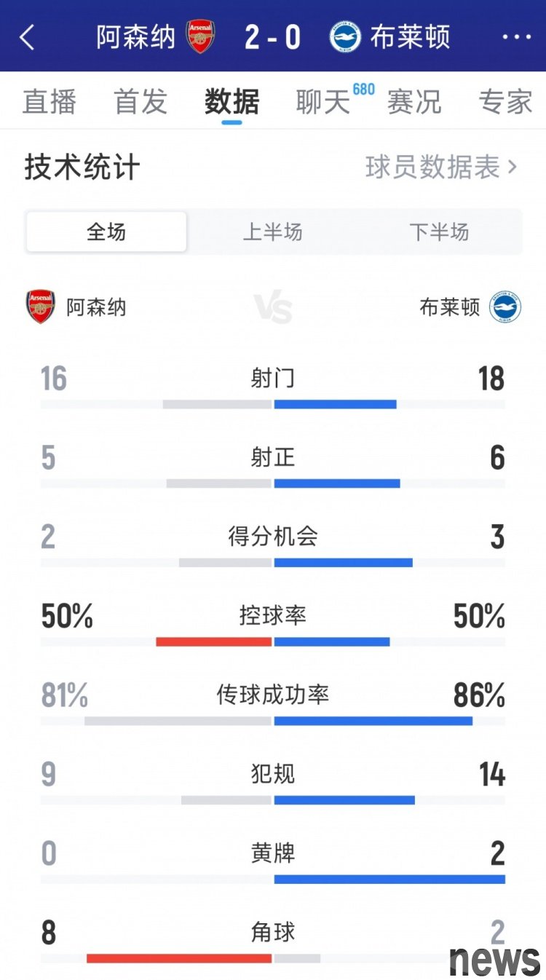This screenshot has width=546, height=980.
Task: Open the 聊天 chat tab
Action: coord(323,102)
